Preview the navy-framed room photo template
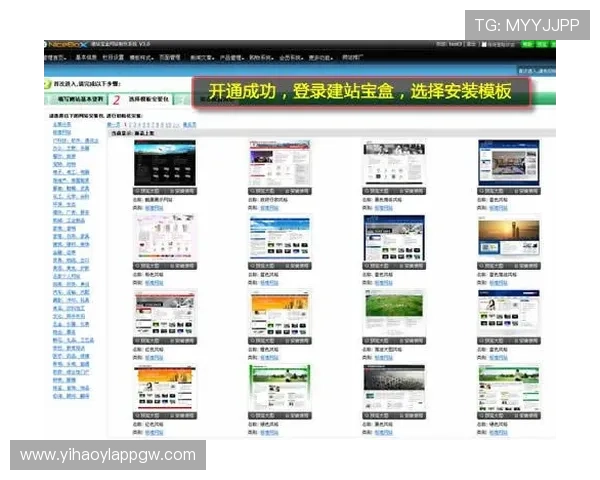The width and height of the screenshot is (600, 480). point(492,191)
